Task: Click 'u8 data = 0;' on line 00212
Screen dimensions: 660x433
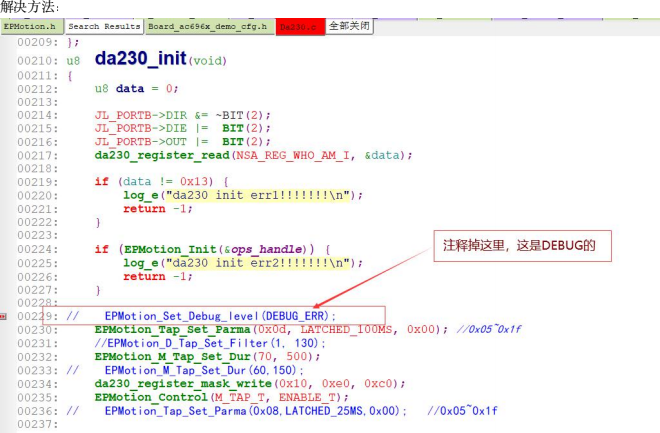Action: coord(136,89)
